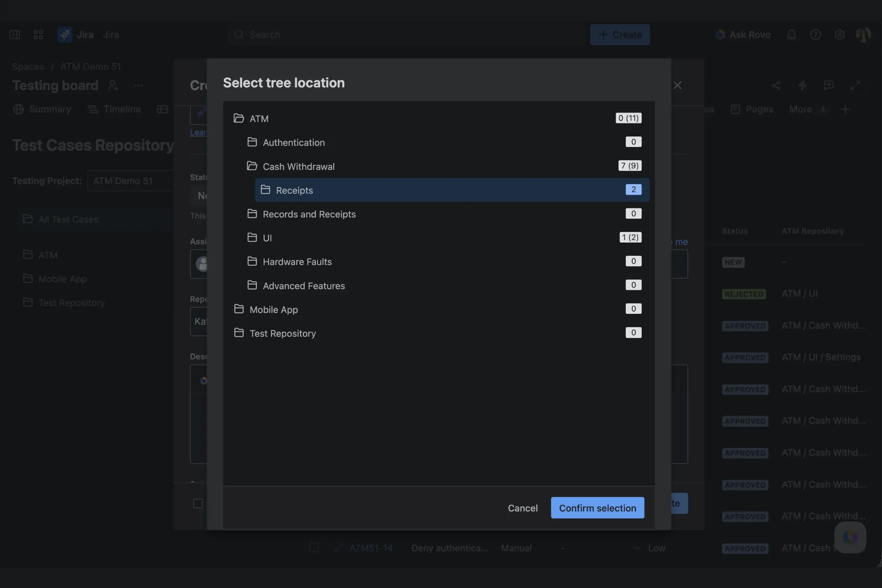Open the ATM Demo 51 testing project selector
The height and width of the screenshot is (588, 882).
[130, 180]
